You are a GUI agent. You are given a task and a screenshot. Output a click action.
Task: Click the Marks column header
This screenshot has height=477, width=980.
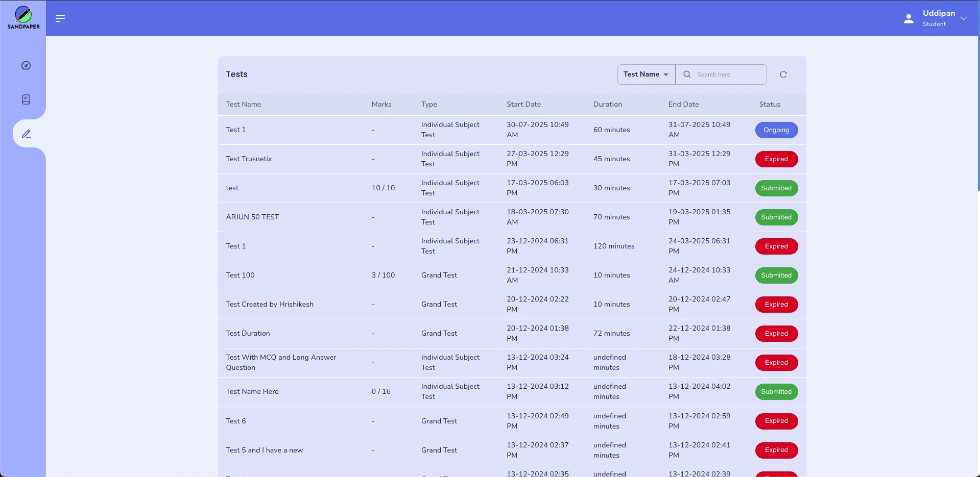(x=381, y=104)
